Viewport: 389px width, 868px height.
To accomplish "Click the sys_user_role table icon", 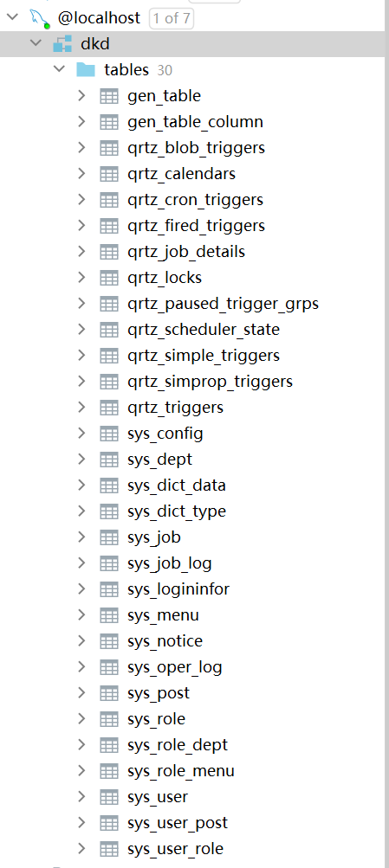I will (109, 849).
